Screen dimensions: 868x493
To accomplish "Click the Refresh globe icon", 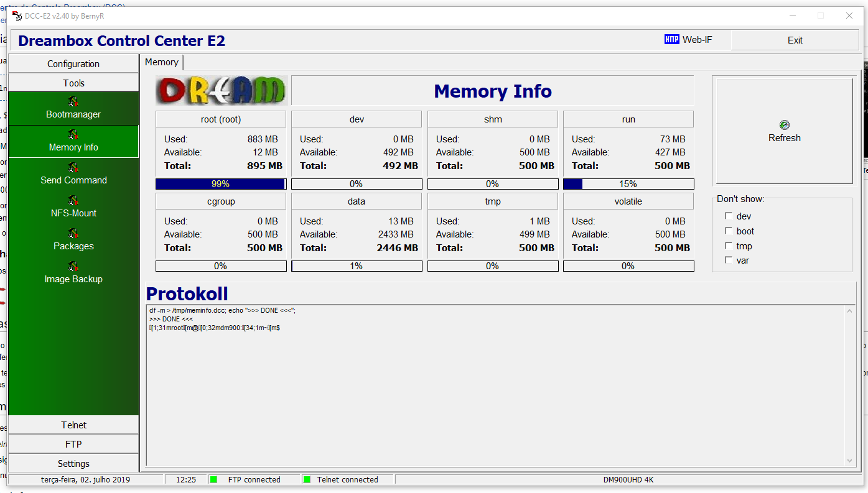I will 784,126.
